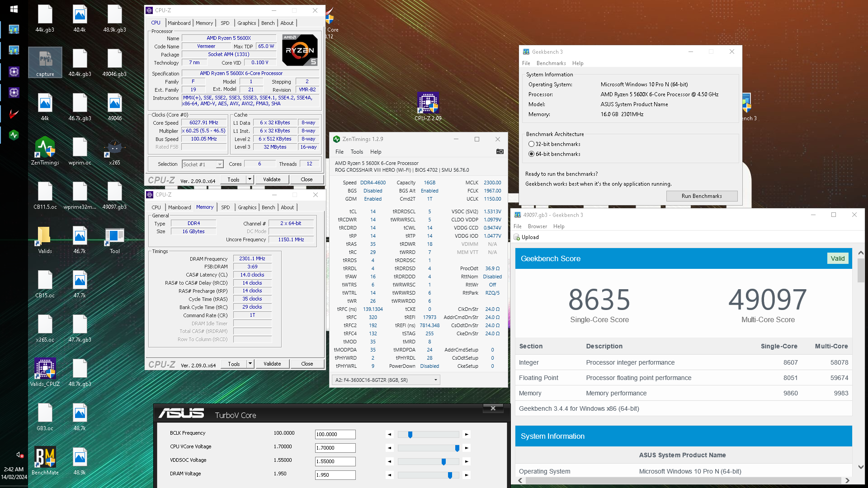Screen dimensions: 868x488
Task: Open the Valids_CPUZ desktop shortcut
Action: click(45, 373)
